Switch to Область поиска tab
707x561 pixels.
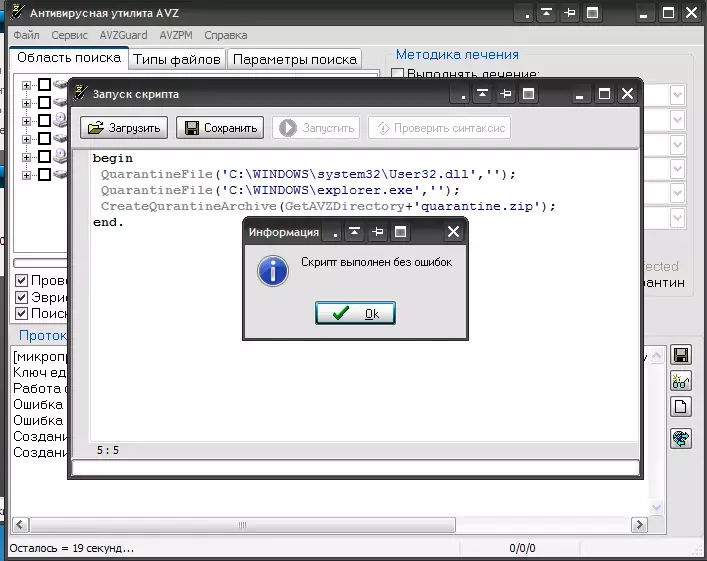(69, 58)
